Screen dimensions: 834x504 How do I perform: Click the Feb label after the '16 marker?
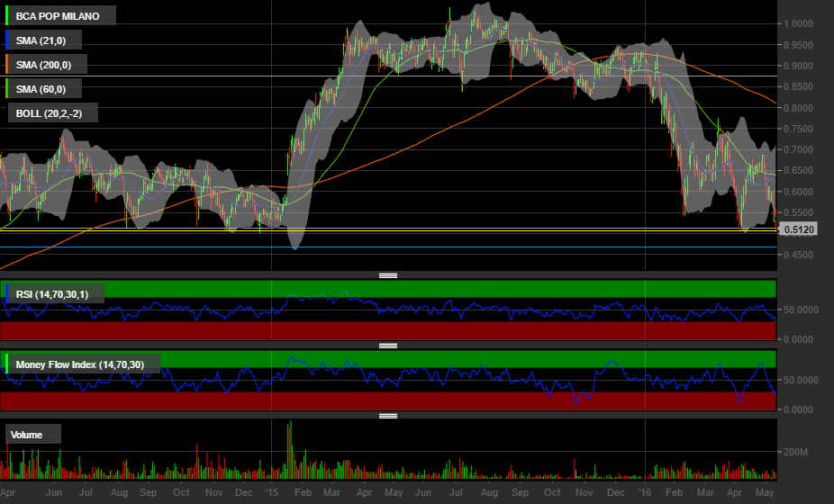coord(674,492)
